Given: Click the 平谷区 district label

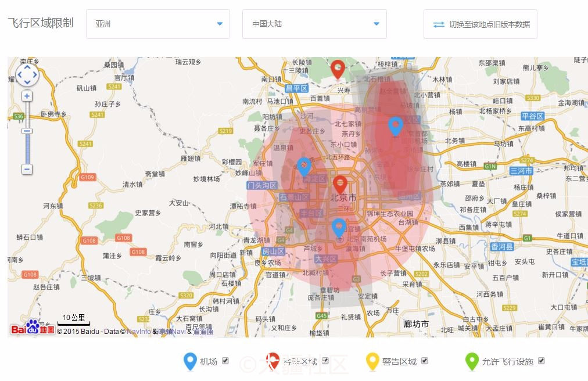Looking at the screenshot, I should [x=532, y=116].
